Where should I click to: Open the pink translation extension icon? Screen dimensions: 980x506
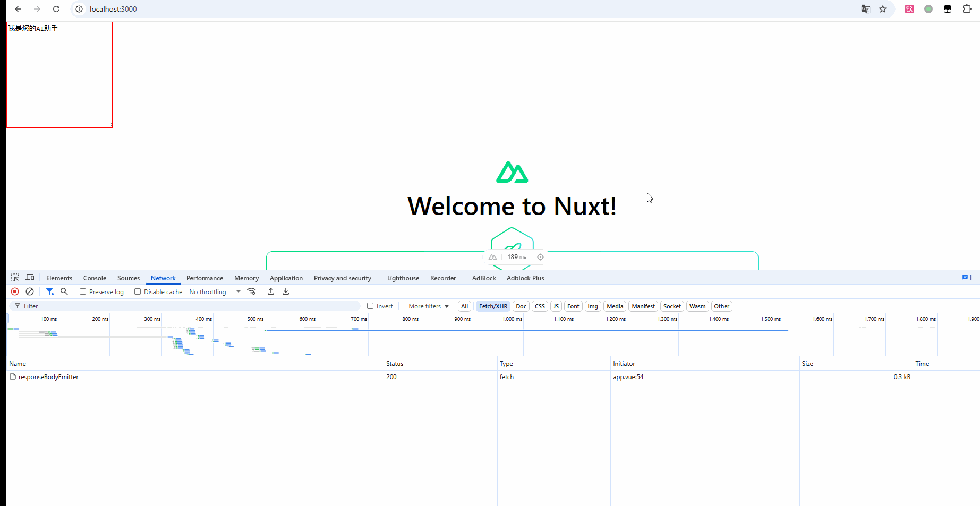(x=909, y=9)
